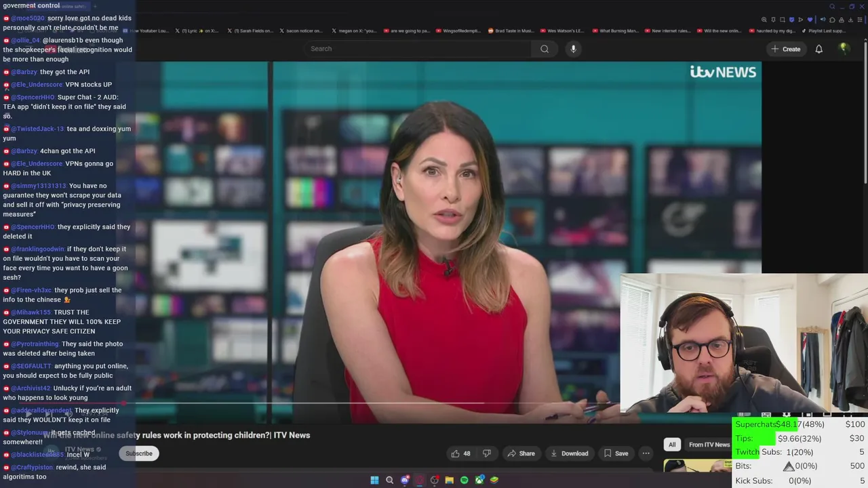Viewport: 868px width, 488px height.
Task: Click the dislike thumbs-down icon
Action: tap(486, 453)
